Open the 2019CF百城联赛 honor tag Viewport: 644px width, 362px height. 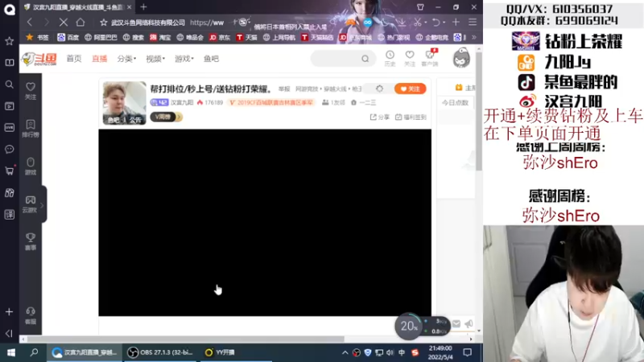pos(271,102)
